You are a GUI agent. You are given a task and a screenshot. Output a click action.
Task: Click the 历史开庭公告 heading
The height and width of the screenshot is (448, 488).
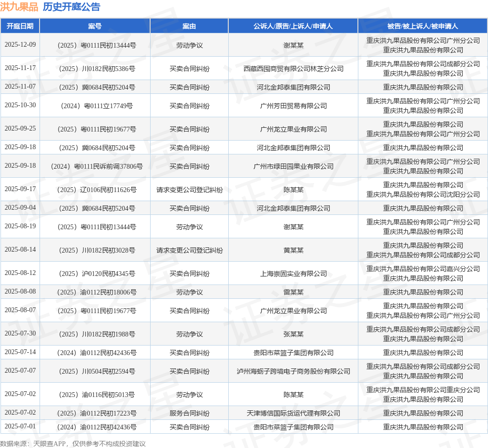click(71, 7)
